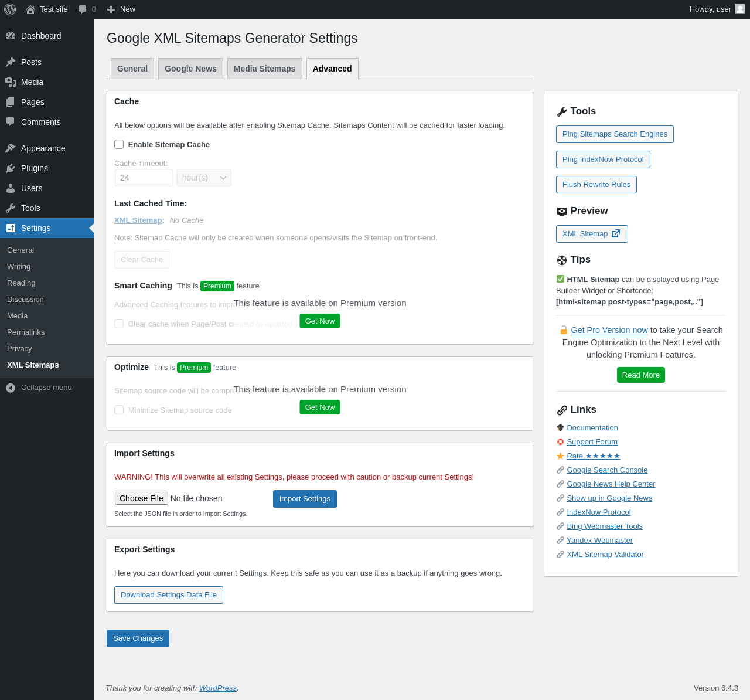
Task: Click the Pages sidebar icon
Action: tap(11, 102)
